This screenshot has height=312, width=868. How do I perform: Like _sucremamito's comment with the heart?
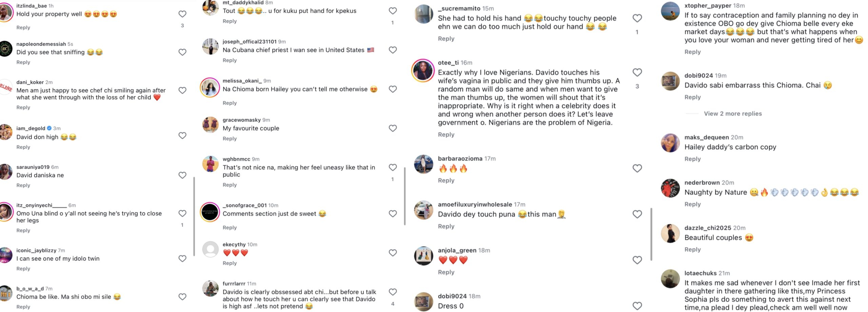637,18
